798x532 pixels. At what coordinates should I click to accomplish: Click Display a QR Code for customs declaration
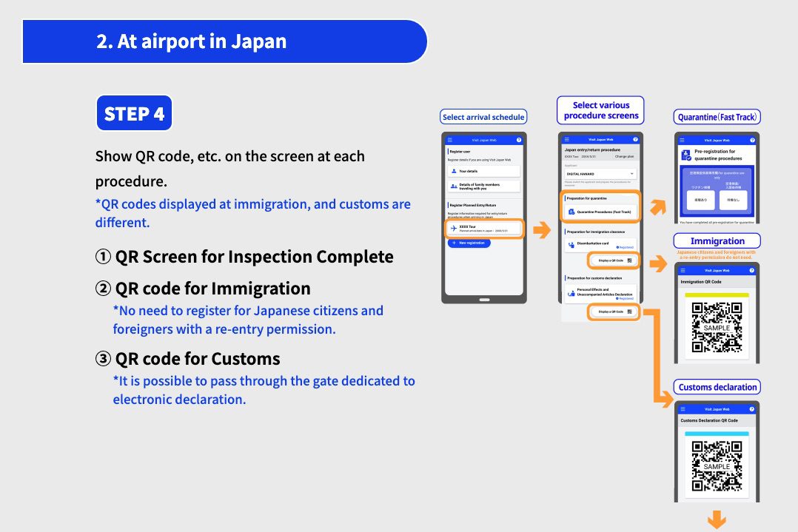coord(610,310)
